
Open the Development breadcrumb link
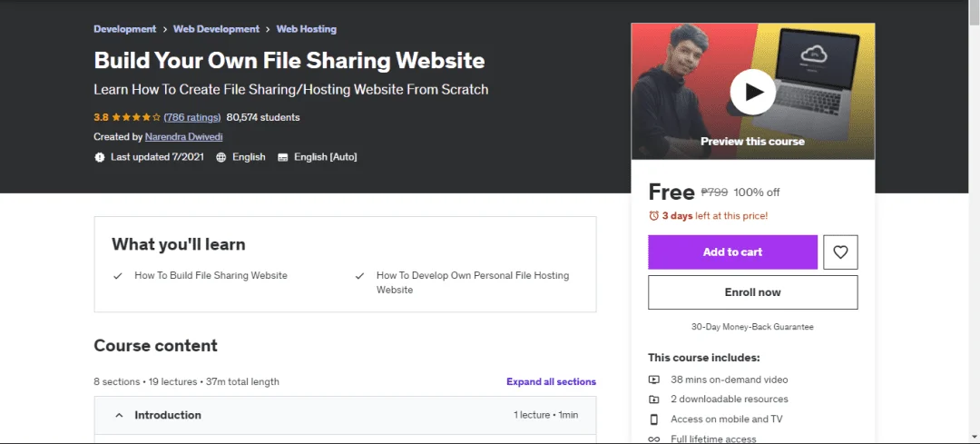[x=125, y=29]
